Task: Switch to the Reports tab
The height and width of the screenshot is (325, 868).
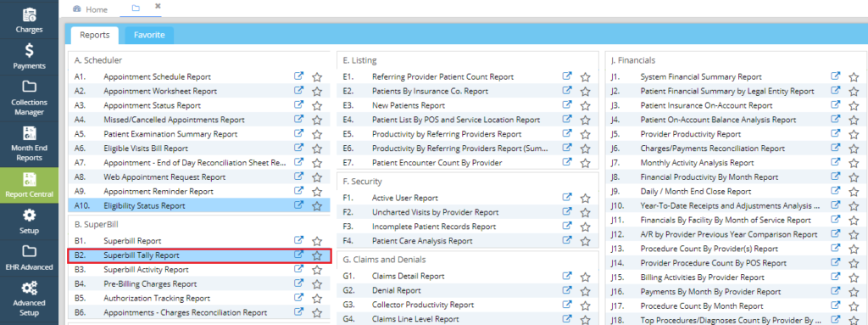Action: 95,35
